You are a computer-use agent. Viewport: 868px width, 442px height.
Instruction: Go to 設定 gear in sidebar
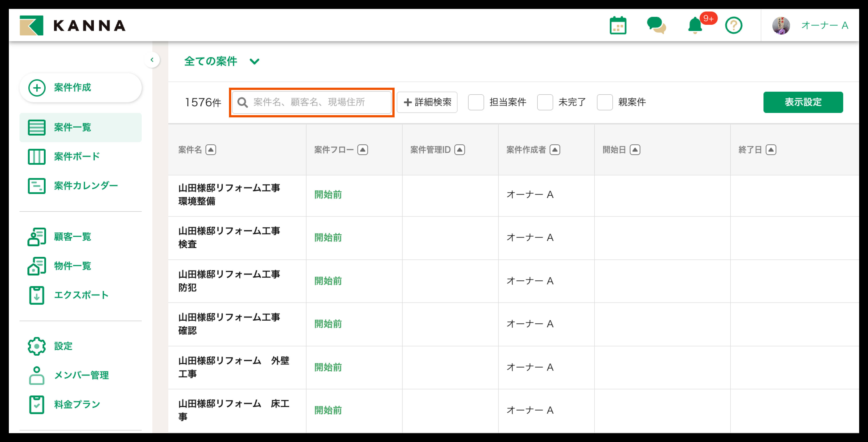pyautogui.click(x=37, y=346)
